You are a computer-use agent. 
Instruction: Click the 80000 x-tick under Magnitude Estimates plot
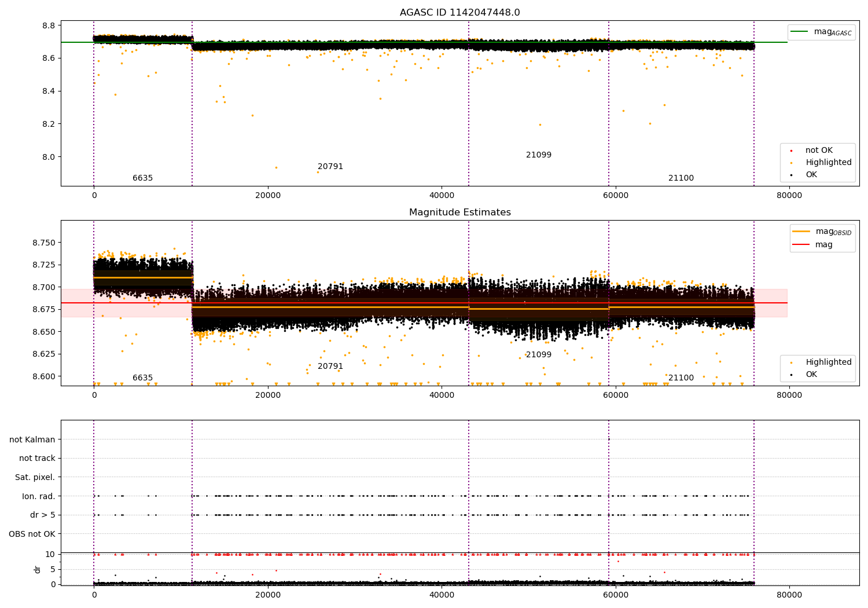coord(789,395)
